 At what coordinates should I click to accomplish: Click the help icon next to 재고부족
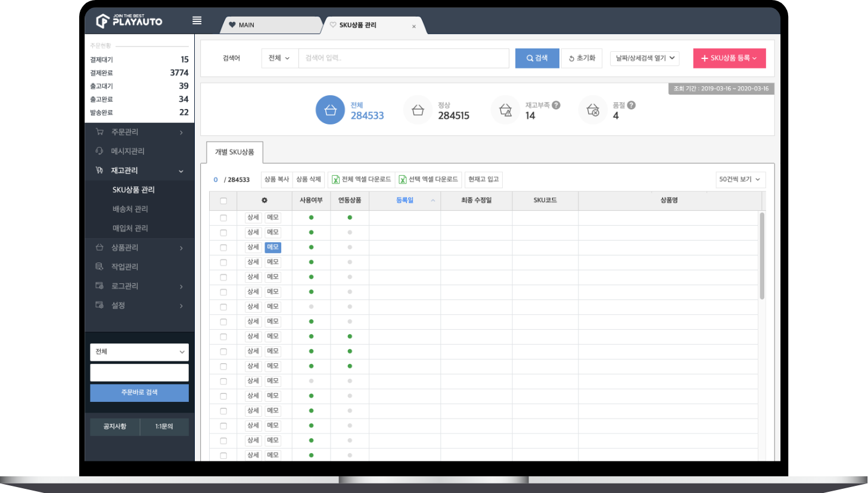(556, 105)
